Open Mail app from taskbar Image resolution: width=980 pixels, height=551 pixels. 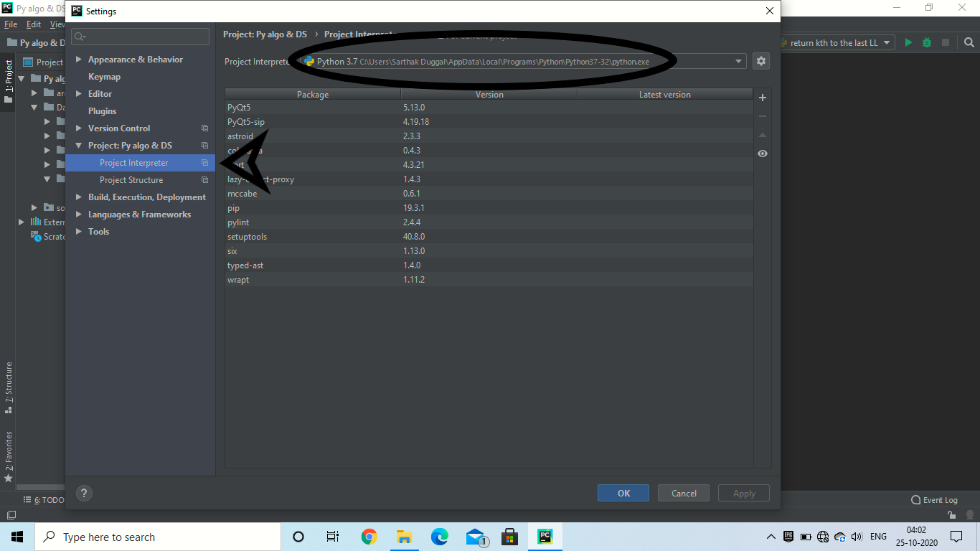coord(476,537)
